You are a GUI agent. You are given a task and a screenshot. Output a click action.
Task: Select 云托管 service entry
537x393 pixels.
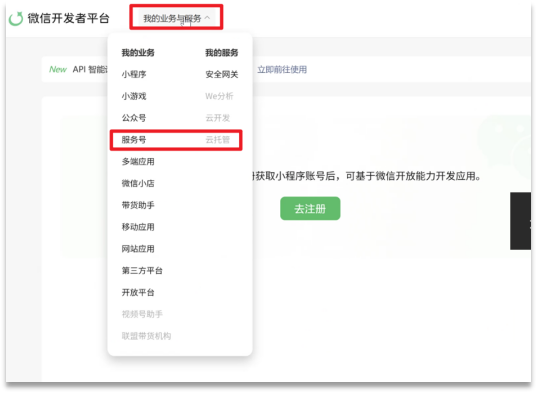(x=217, y=140)
